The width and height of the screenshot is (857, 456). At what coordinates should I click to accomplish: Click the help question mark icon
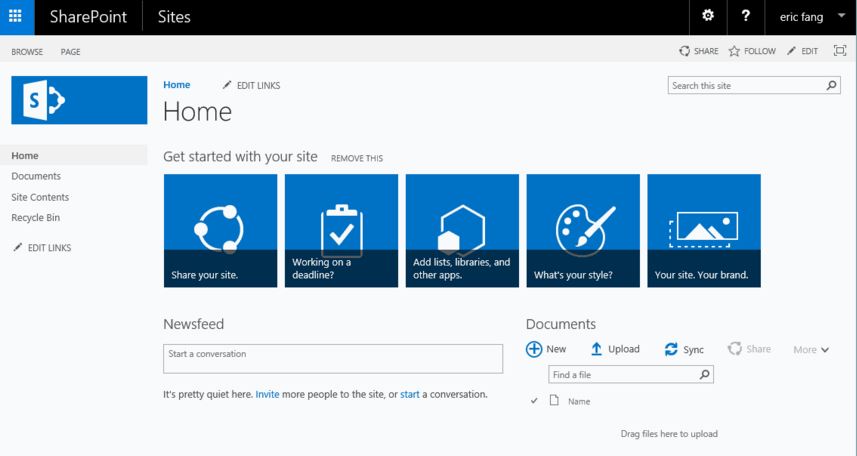pos(746,16)
